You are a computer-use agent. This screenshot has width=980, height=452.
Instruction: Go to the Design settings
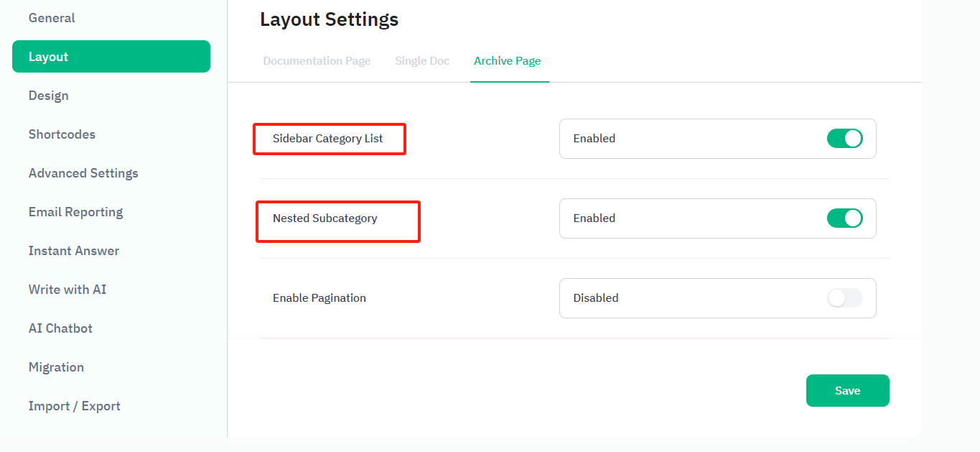click(49, 96)
